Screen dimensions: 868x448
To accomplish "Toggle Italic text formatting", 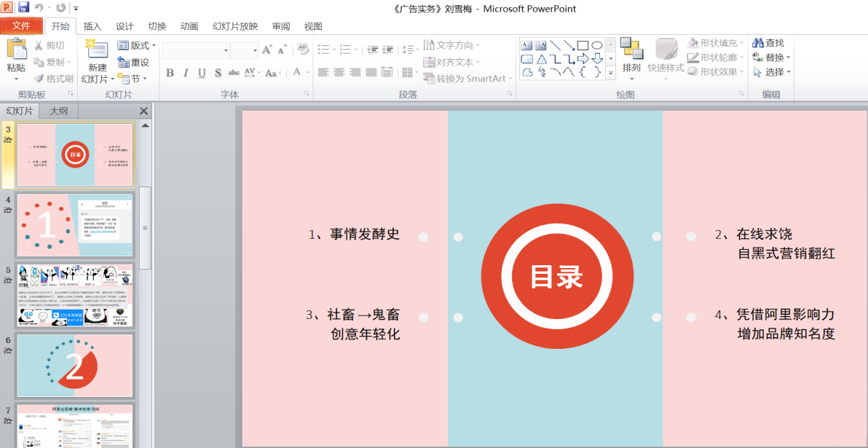I will pos(186,73).
